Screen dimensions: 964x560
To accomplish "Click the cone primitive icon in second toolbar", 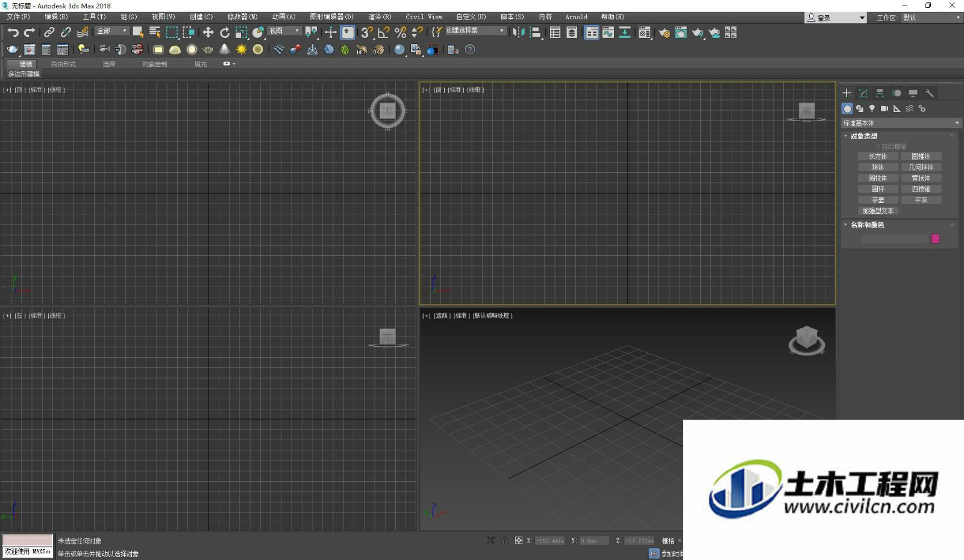I will (x=225, y=49).
